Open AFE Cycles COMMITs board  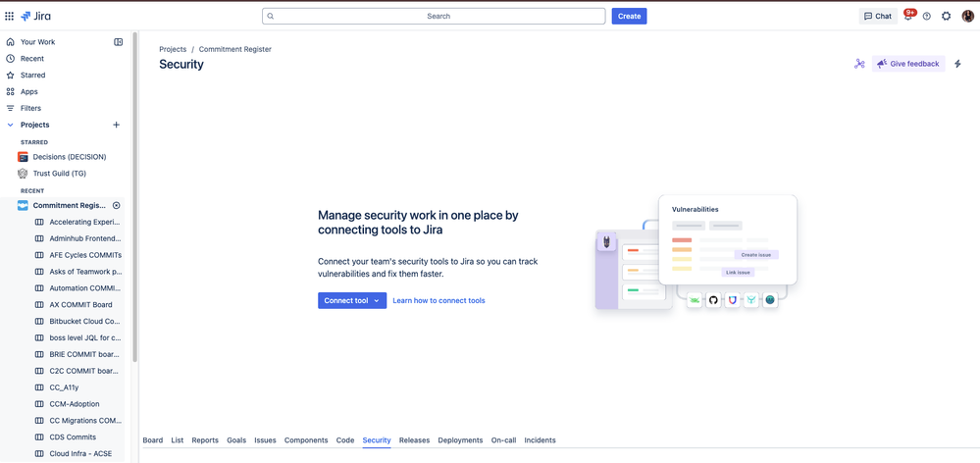(x=85, y=255)
